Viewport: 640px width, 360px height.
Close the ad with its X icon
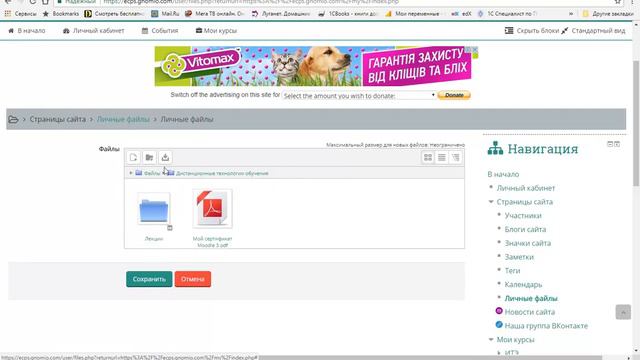(475, 49)
